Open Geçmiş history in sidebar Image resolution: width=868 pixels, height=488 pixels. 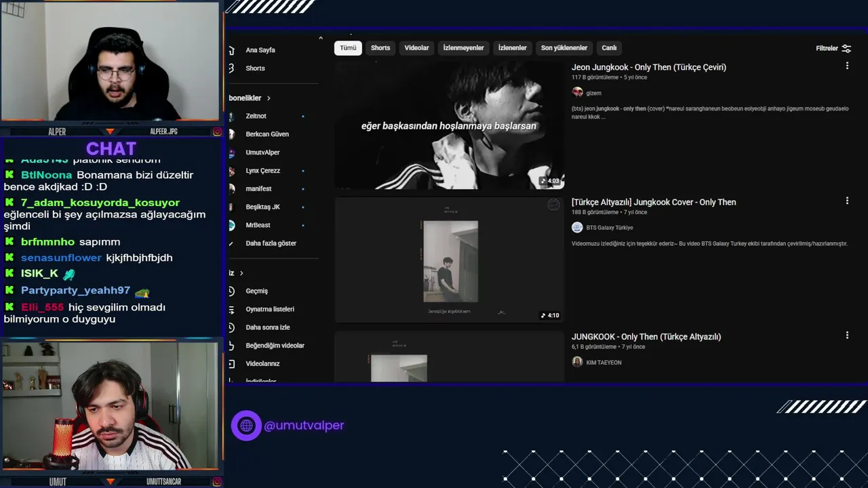[256, 291]
